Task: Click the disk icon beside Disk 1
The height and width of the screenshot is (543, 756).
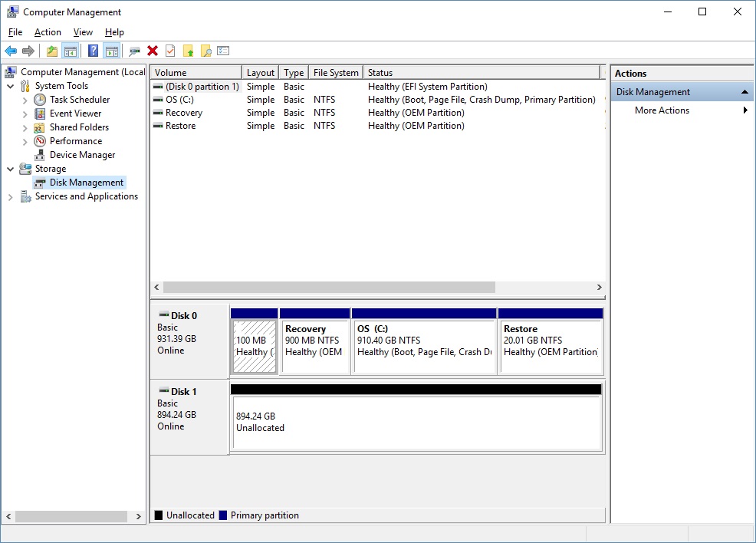Action: pos(164,390)
